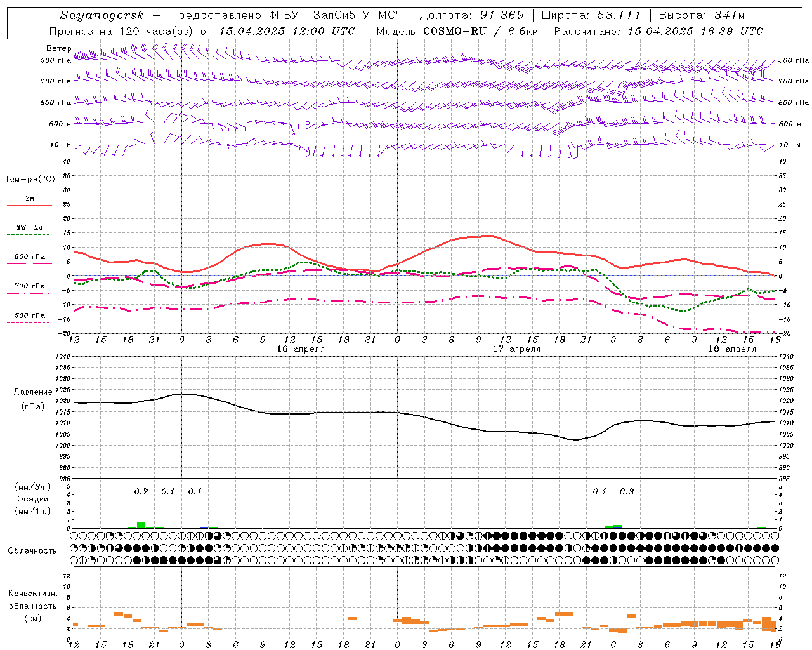Click the 'Давление' pressure label
Screen dimensions: 812x650
[x=33, y=392]
